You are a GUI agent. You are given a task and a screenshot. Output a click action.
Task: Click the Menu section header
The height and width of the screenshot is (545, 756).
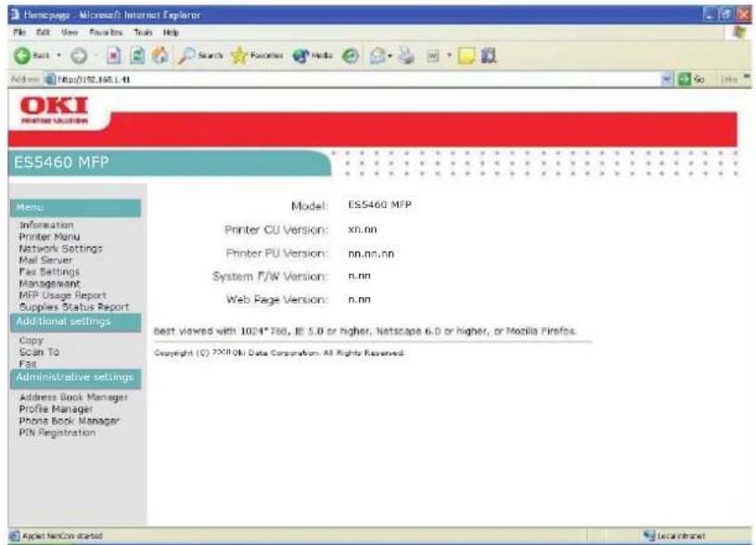click(x=76, y=208)
